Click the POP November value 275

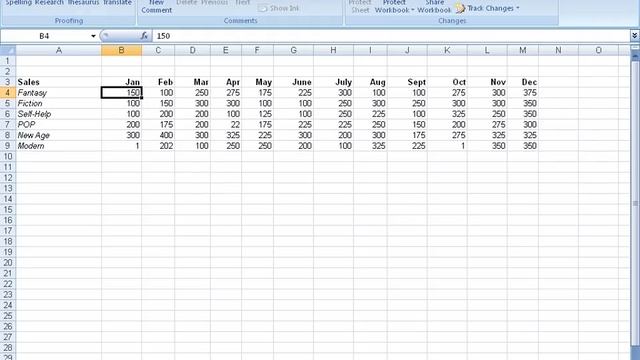pos(487,124)
